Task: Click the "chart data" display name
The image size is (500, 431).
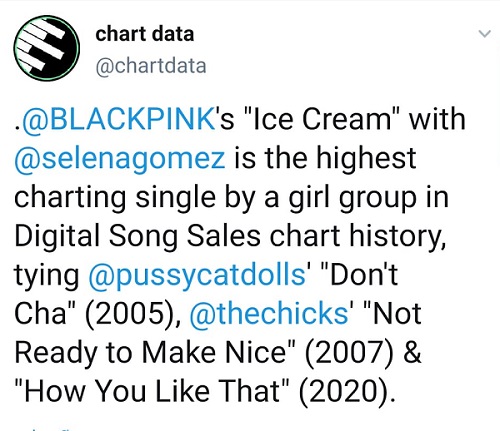Action: pyautogui.click(x=145, y=34)
